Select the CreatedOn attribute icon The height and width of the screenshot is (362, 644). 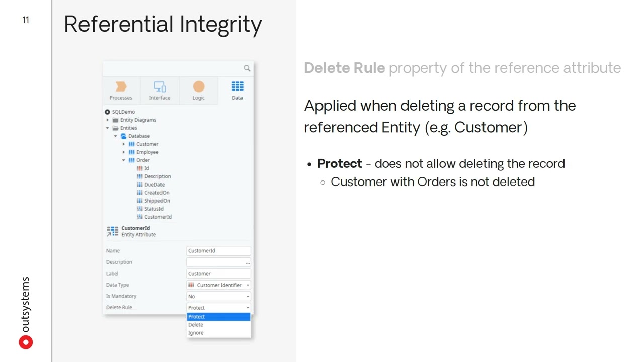(x=139, y=192)
